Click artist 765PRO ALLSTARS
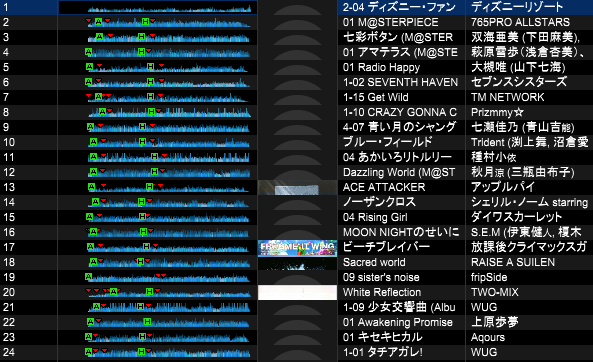Image resolution: width=593 pixels, height=362 pixels. 520,22
